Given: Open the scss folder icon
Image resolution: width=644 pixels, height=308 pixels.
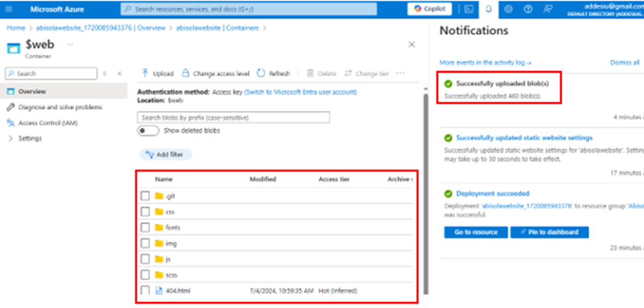Looking at the screenshot, I should (159, 275).
